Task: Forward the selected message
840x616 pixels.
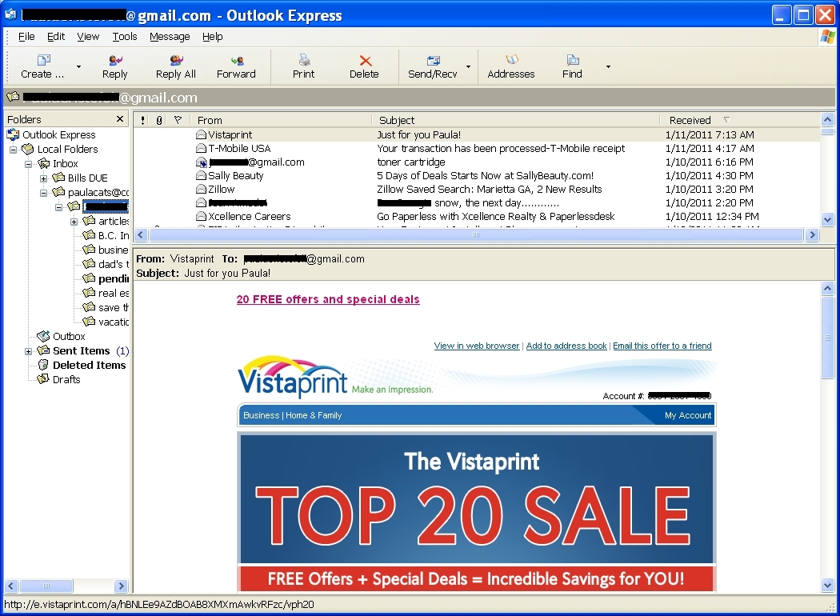Action: pos(236,67)
